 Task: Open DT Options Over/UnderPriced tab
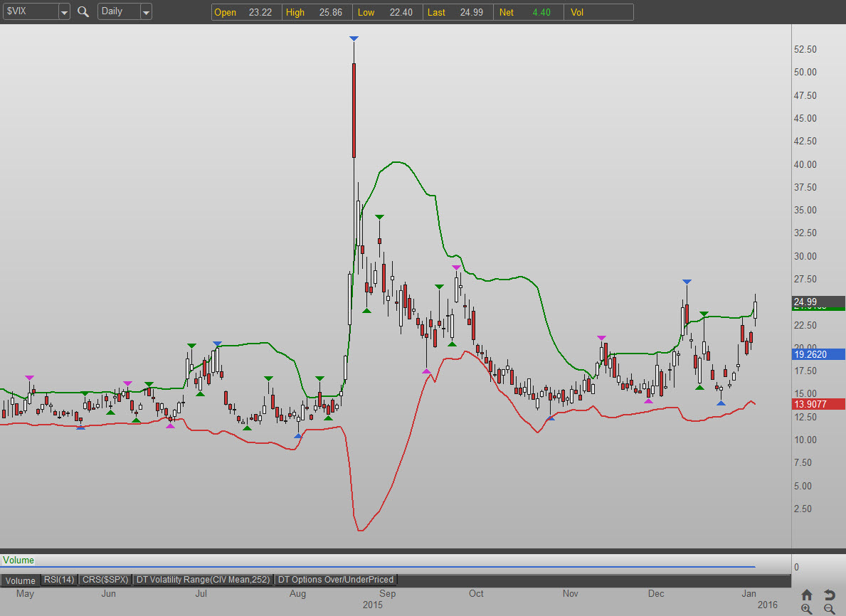tap(335, 580)
